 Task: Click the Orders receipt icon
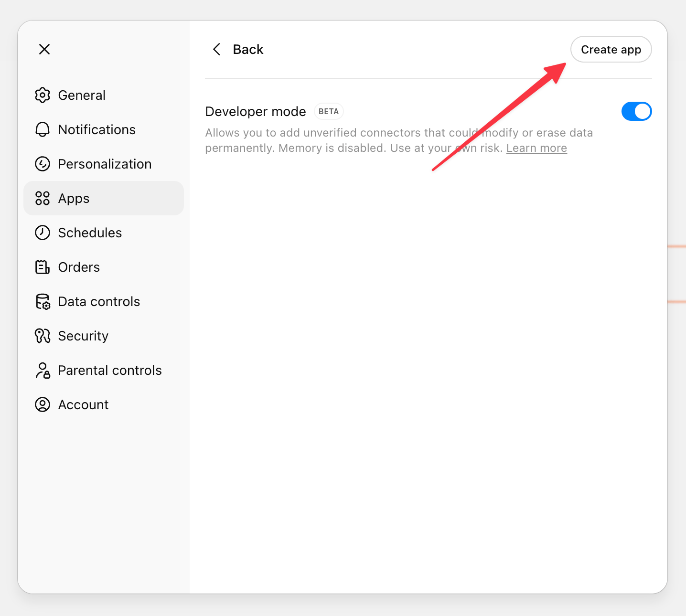click(x=43, y=267)
